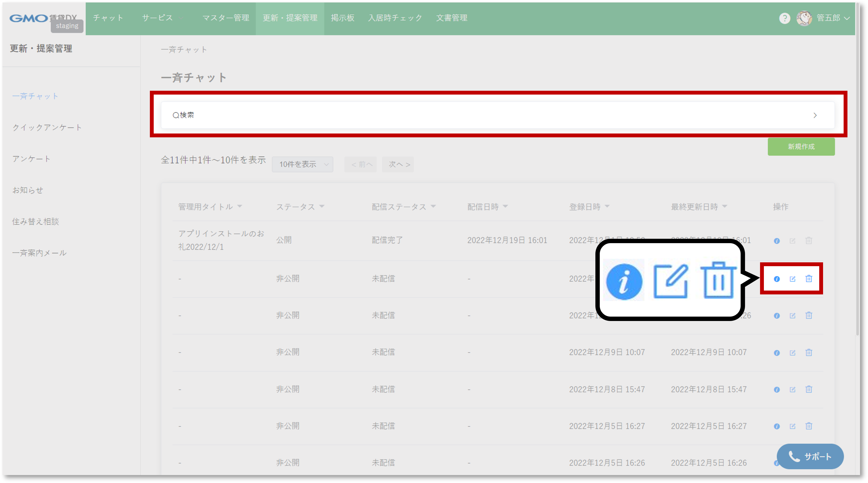
Task: Click the 全11件中1件～10件を表示 count text
Action: (213, 160)
